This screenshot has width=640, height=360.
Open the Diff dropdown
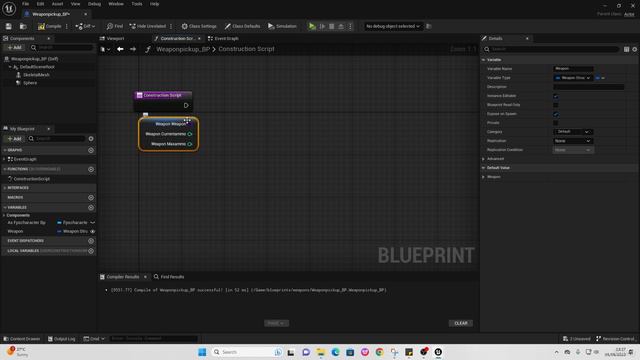click(x=85, y=26)
